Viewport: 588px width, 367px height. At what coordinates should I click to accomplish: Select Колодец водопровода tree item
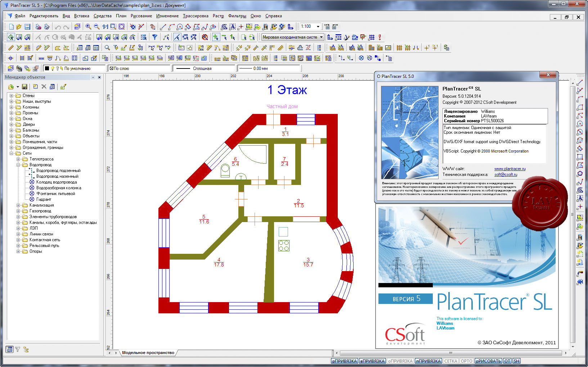pos(57,182)
